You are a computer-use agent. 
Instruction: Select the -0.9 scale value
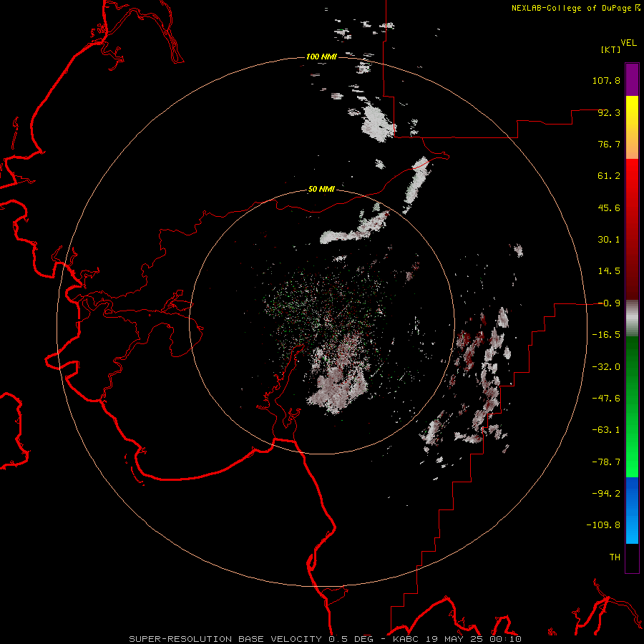(x=609, y=303)
